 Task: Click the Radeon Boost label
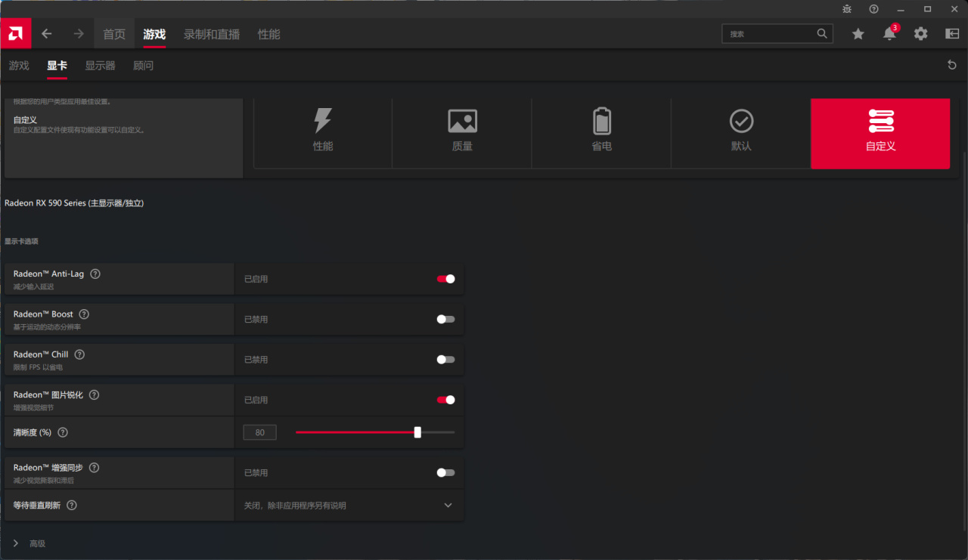(x=43, y=314)
